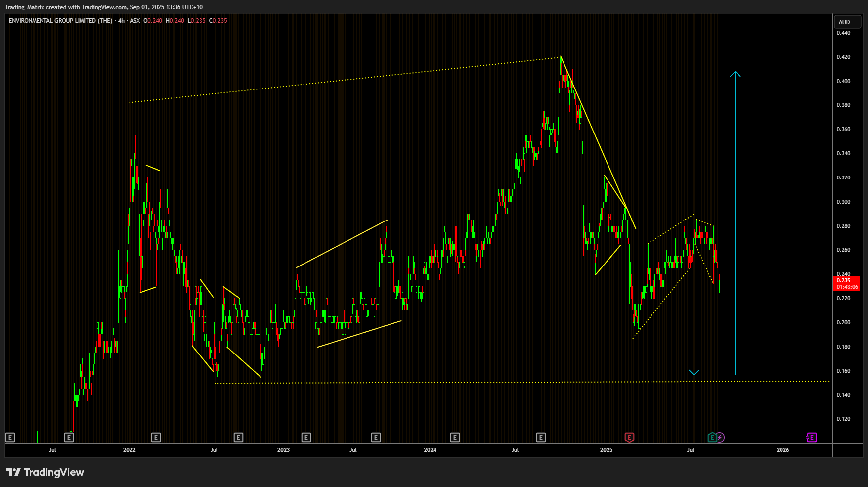Click the 0.160 price scale label
This screenshot has height=487, width=868.
click(843, 371)
